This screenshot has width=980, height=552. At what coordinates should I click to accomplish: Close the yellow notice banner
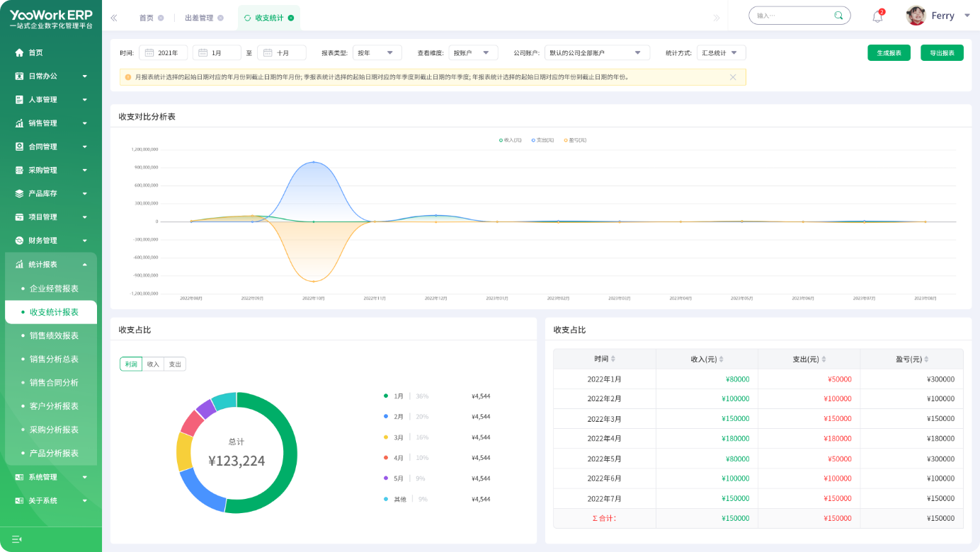coord(733,77)
